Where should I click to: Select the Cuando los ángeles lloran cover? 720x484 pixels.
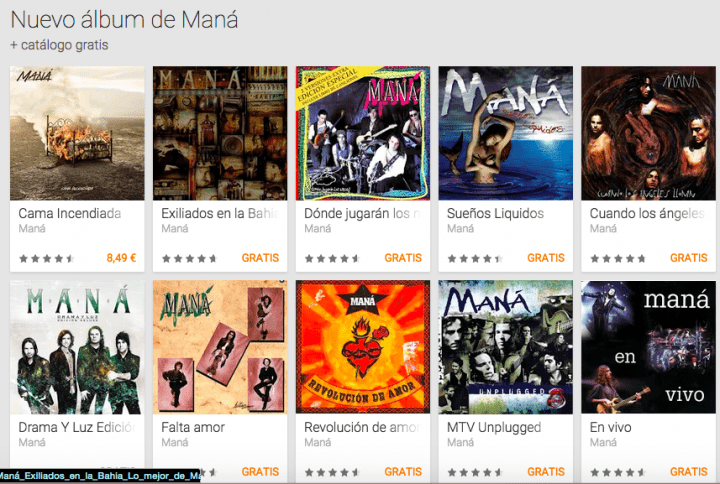pyautogui.click(x=648, y=133)
